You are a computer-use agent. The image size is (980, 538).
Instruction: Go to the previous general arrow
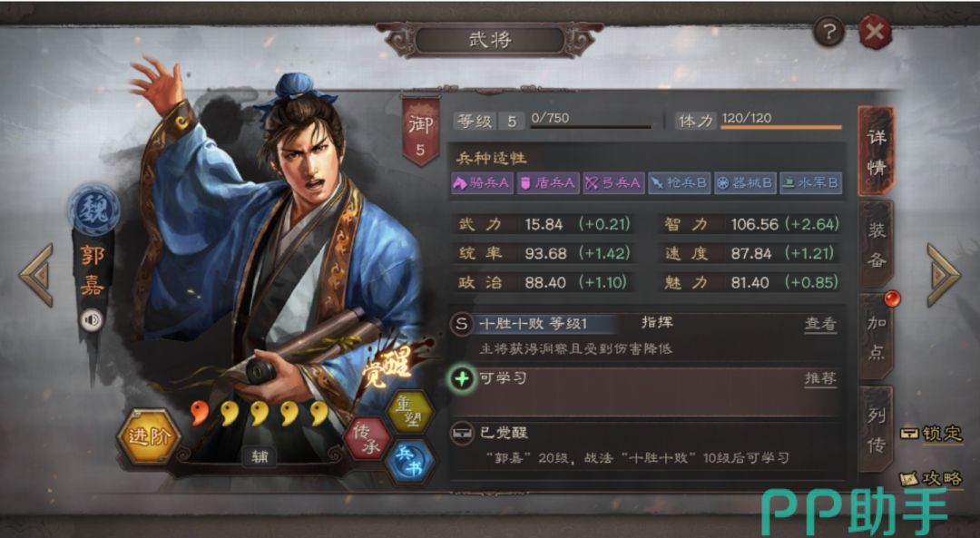point(35,275)
